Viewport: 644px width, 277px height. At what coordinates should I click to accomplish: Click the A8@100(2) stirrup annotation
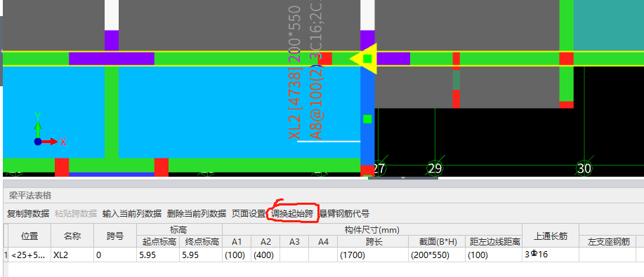coord(316,102)
